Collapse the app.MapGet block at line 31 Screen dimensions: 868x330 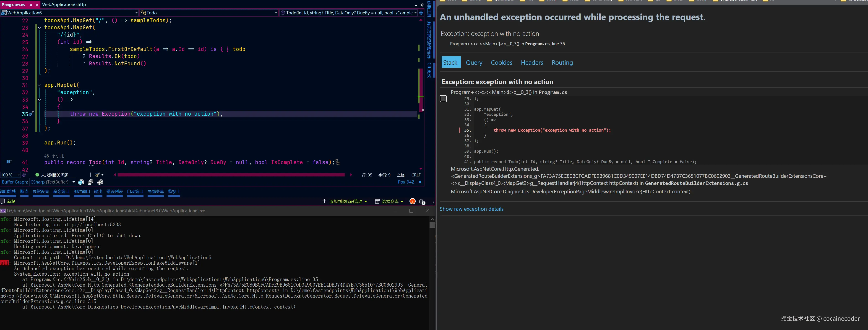coord(39,85)
